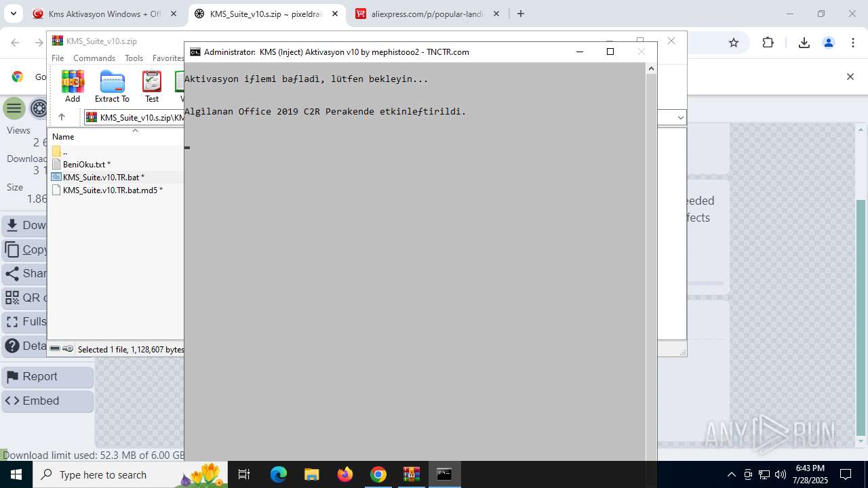Viewport: 868px width, 488px height.
Task: Open Task View on taskbar
Action: tap(244, 474)
